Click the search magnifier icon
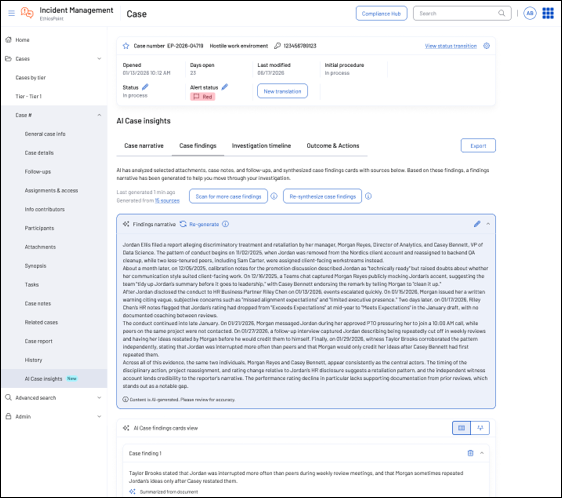This screenshot has width=562, height=498. (501, 13)
